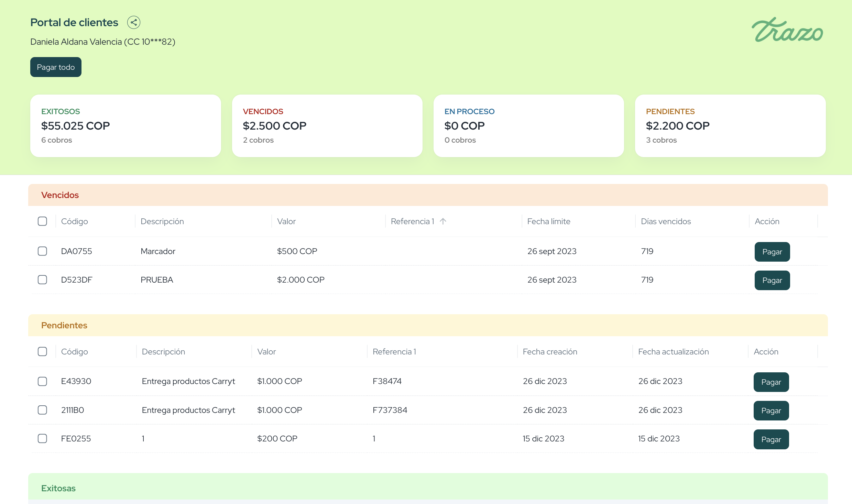Select the checkbox for row 2111B0
Screen dimensions: 852x504
[42, 410]
